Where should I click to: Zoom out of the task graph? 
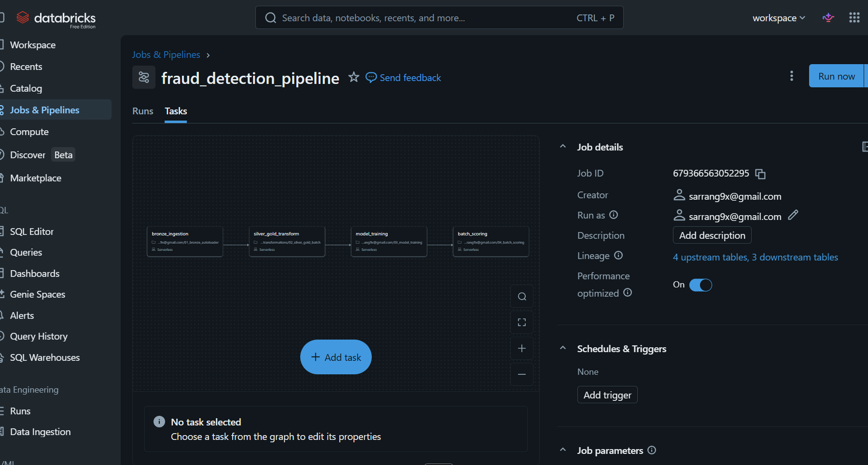pos(522,374)
